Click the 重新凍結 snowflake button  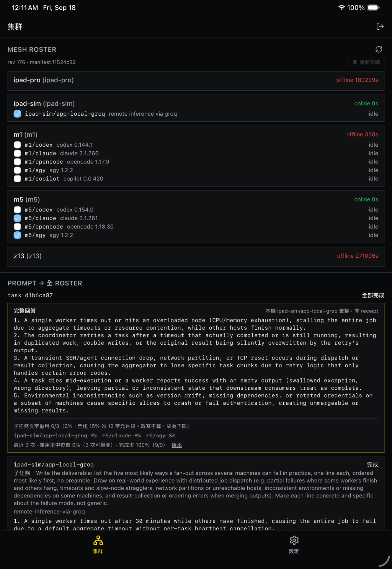pos(366,62)
